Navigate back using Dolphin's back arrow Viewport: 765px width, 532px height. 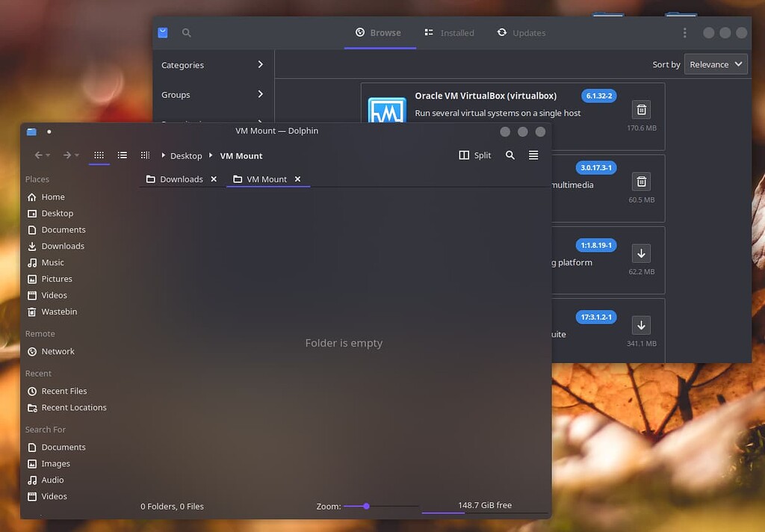click(37, 155)
